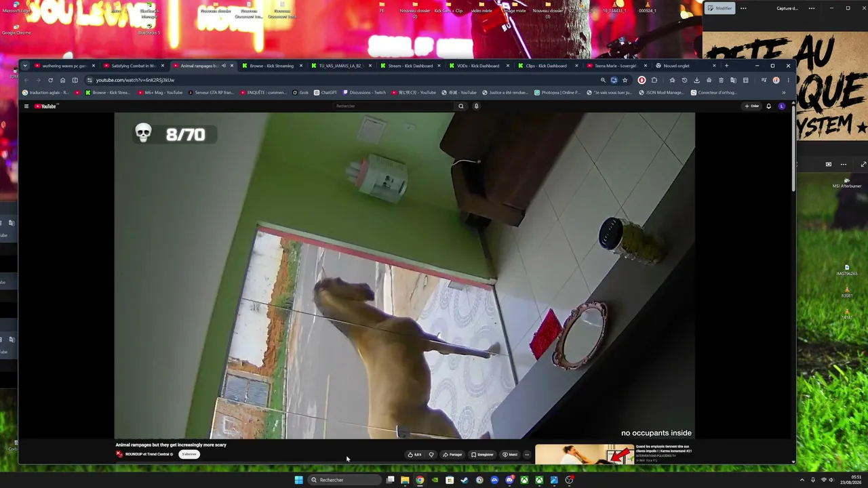This screenshot has width=868, height=488.
Task: Click the S'abonner subscribe button
Action: [x=189, y=454]
